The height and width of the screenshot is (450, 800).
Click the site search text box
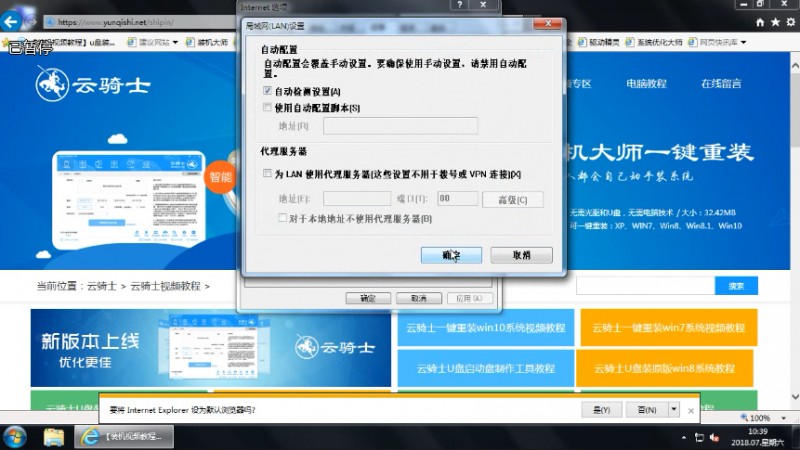click(645, 286)
